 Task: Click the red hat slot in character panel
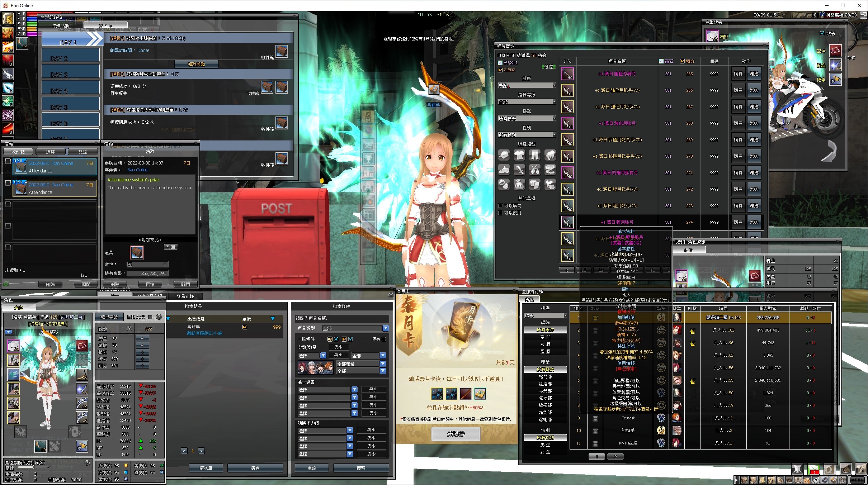point(82,346)
